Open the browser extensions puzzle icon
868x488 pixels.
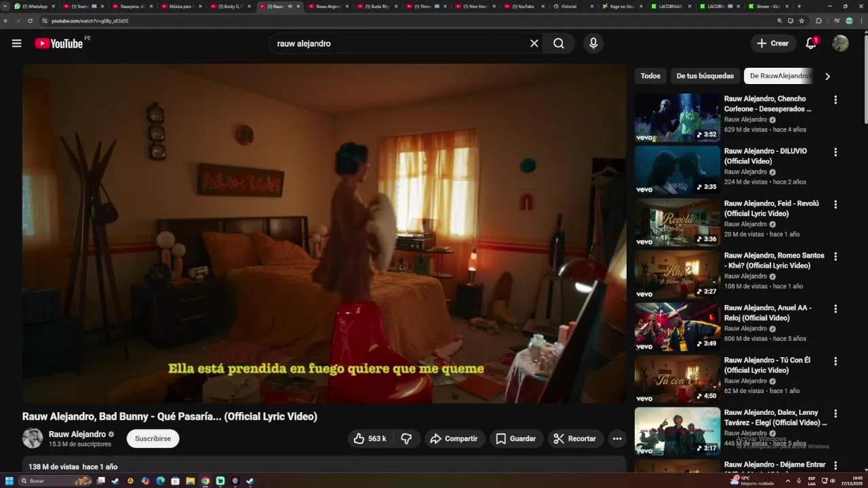818,21
